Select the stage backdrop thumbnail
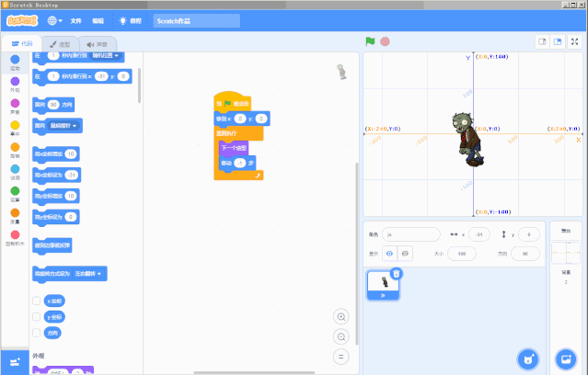This screenshot has height=375, width=588. pyautogui.click(x=566, y=254)
